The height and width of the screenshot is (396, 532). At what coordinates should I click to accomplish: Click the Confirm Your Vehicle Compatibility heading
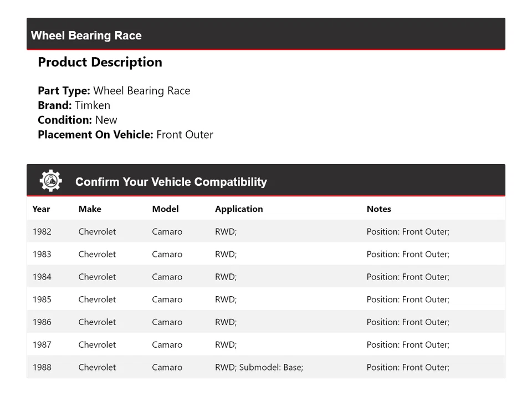click(171, 182)
